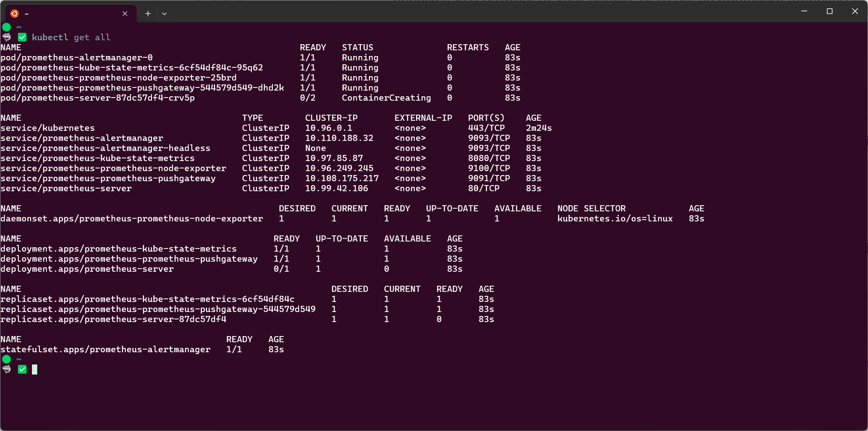Click cluster IP 10.99.42.106

[x=337, y=188]
